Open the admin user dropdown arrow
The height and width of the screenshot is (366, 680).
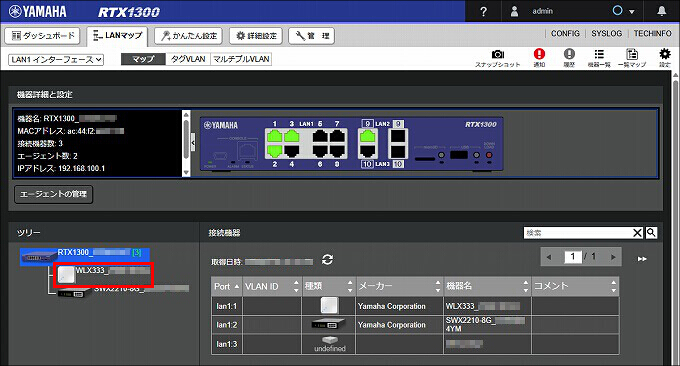click(631, 12)
